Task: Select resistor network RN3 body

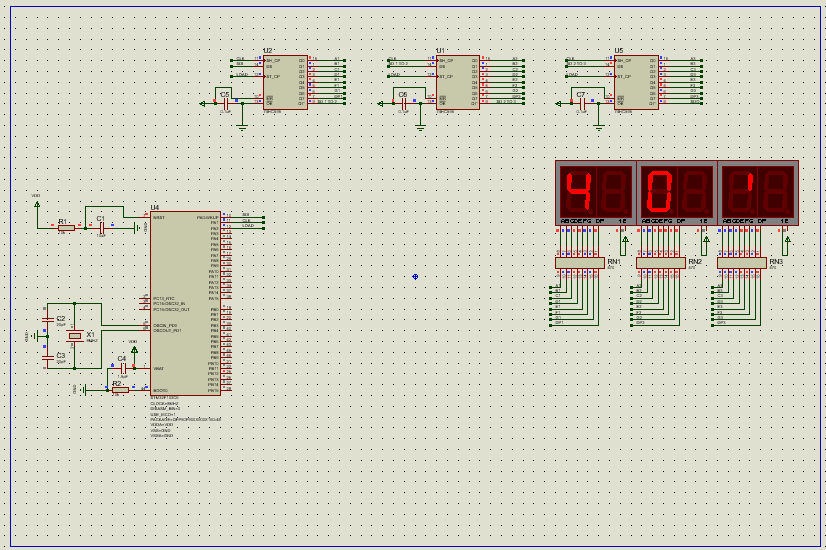Action: pos(742,262)
